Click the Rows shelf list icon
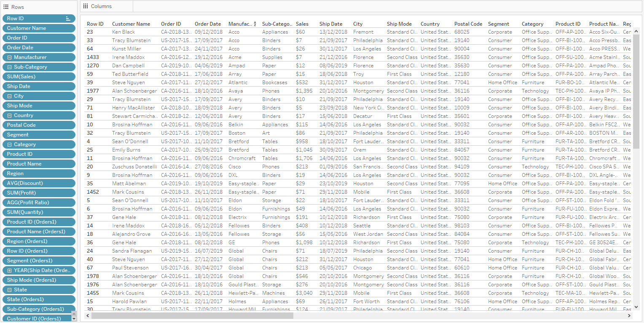The height and width of the screenshot is (323, 644). (x=6, y=7)
